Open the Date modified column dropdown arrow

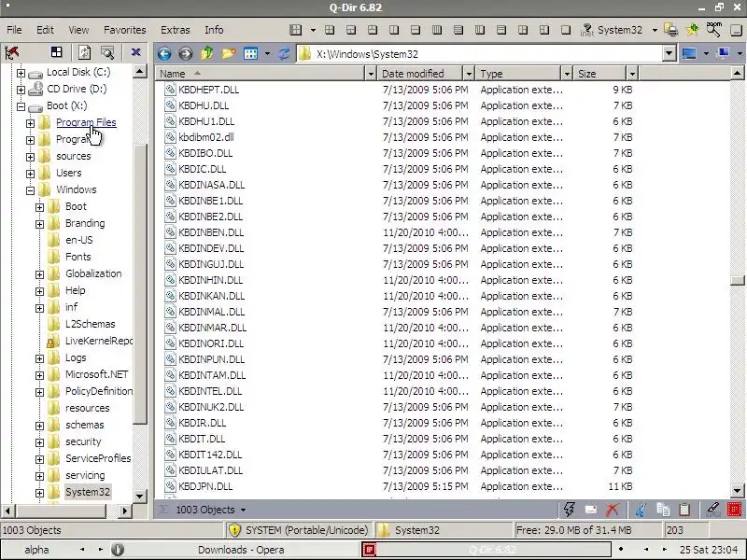coord(470,74)
